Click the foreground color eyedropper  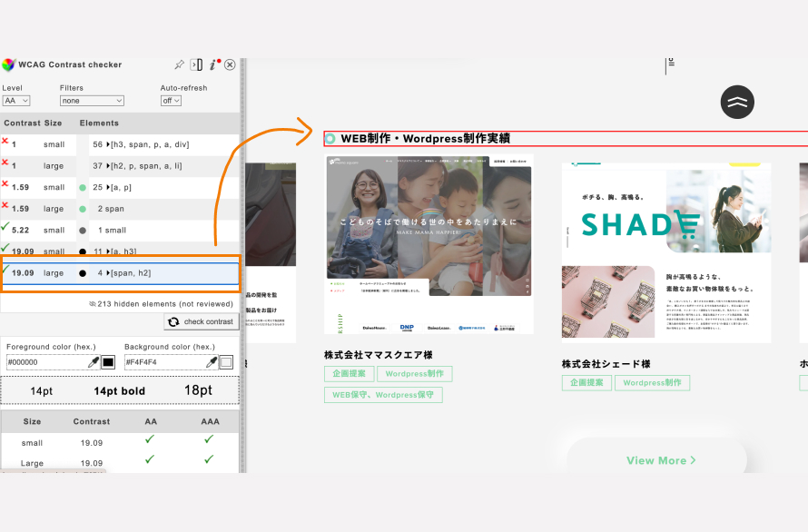click(93, 362)
